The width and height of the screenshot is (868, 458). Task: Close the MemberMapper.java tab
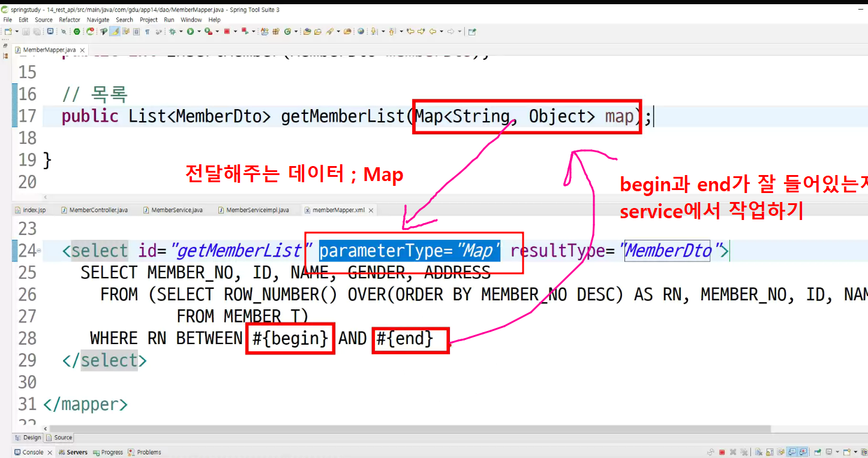point(82,50)
